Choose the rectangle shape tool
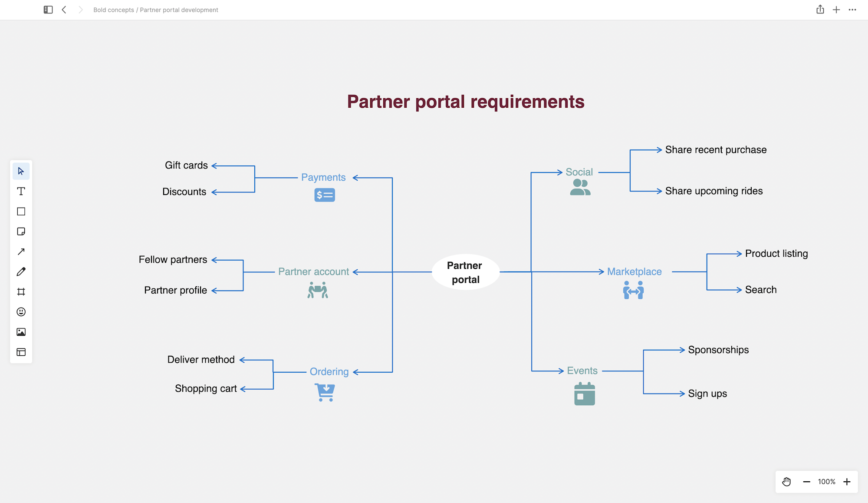The height and width of the screenshot is (503, 868). (x=21, y=212)
